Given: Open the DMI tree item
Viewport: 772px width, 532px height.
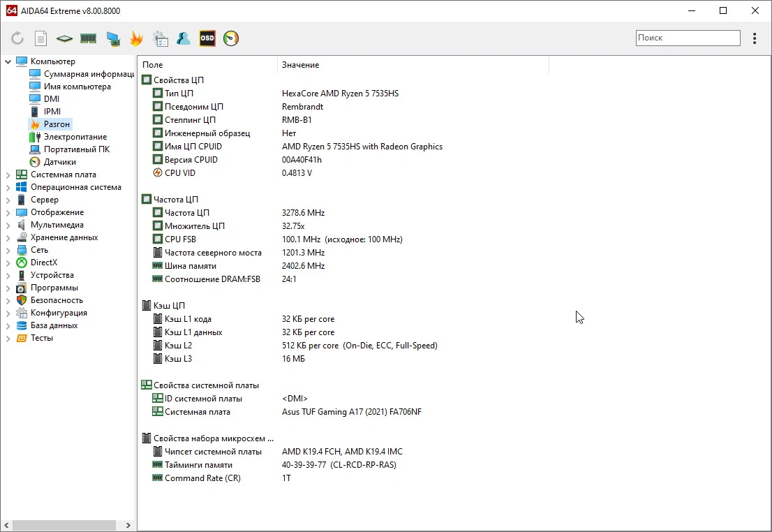Looking at the screenshot, I should 44,99.
